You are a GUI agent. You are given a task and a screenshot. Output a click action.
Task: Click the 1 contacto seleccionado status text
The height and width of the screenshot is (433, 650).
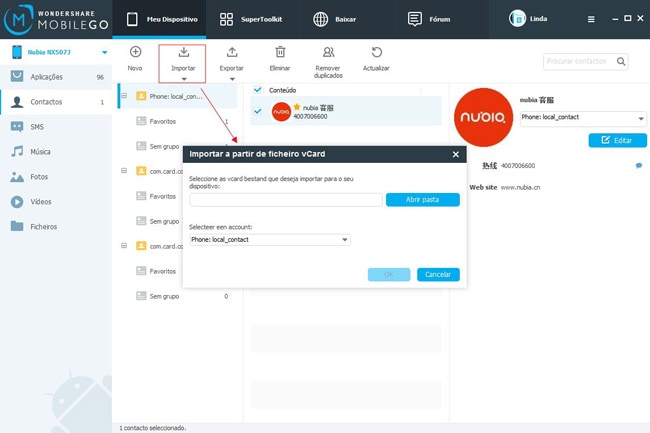coord(153,428)
